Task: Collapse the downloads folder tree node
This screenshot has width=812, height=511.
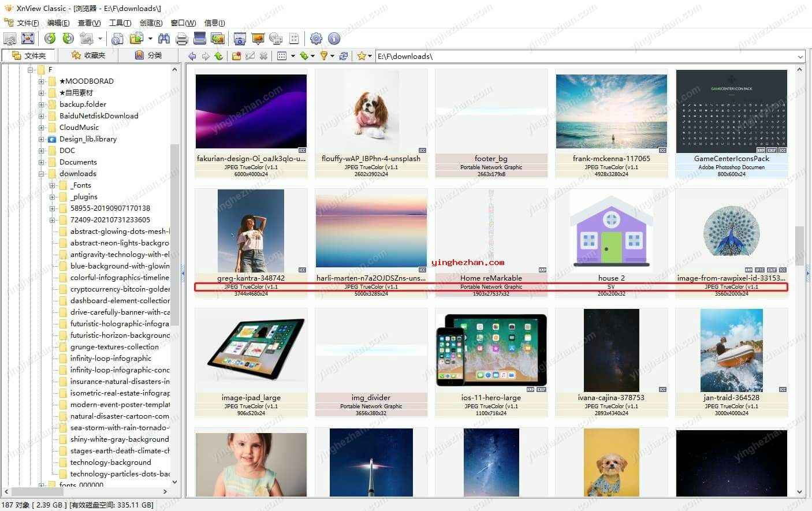Action: 42,174
